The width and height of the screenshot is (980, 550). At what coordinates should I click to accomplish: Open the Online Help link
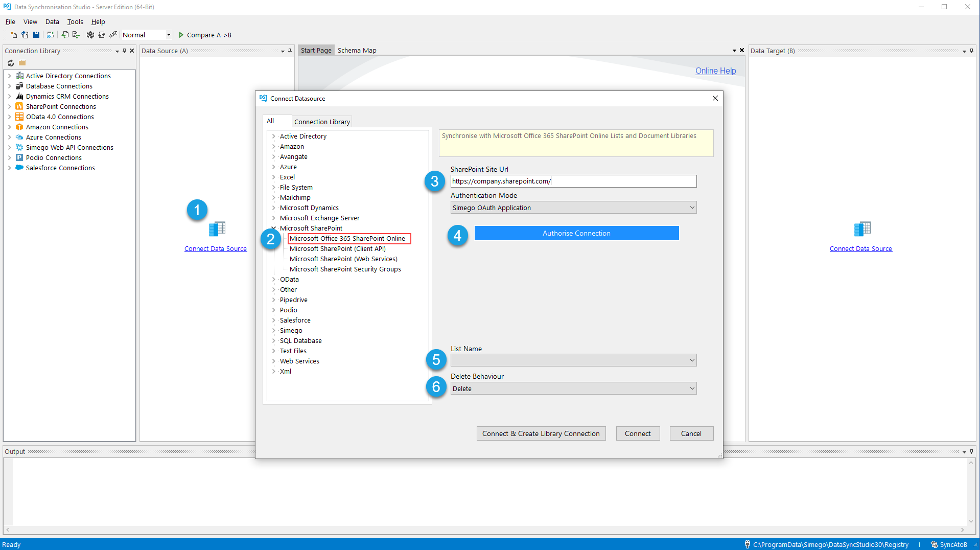(x=715, y=71)
